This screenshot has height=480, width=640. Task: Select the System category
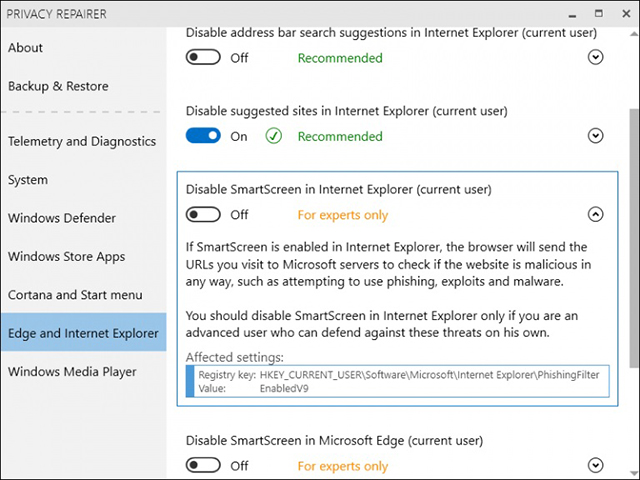click(x=28, y=180)
